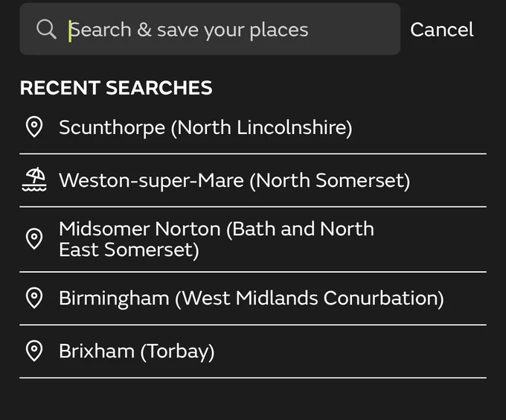Open Weston-super-Mare (North Somerset) from recents

pos(253,180)
